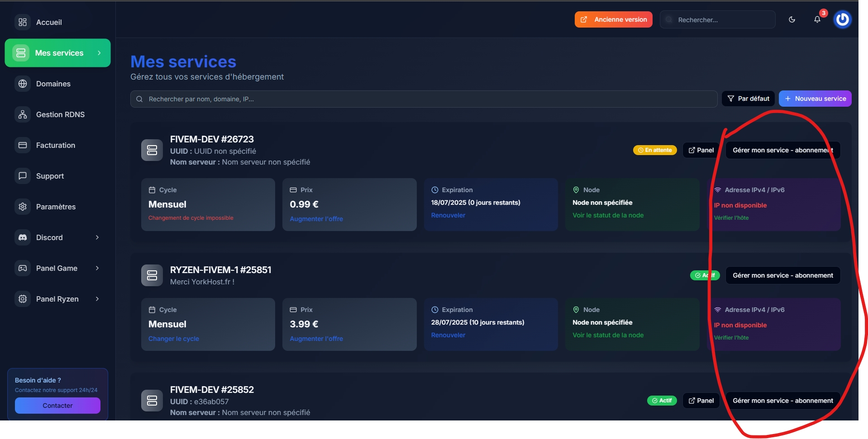Click the Domaines globe icon
Viewport: 868px width, 439px height.
(x=23, y=84)
